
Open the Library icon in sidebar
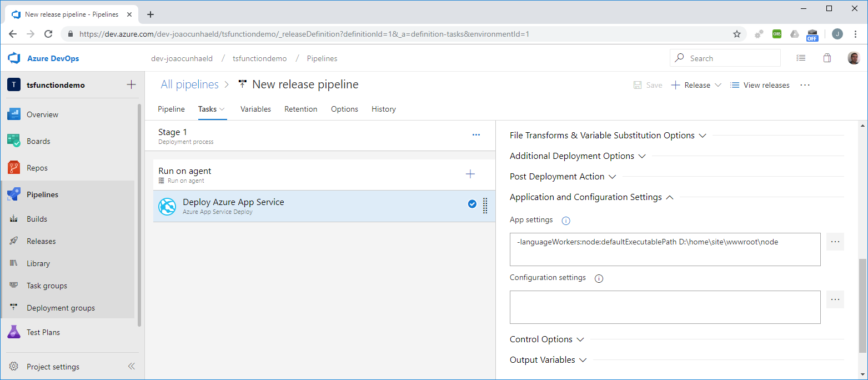click(x=14, y=263)
